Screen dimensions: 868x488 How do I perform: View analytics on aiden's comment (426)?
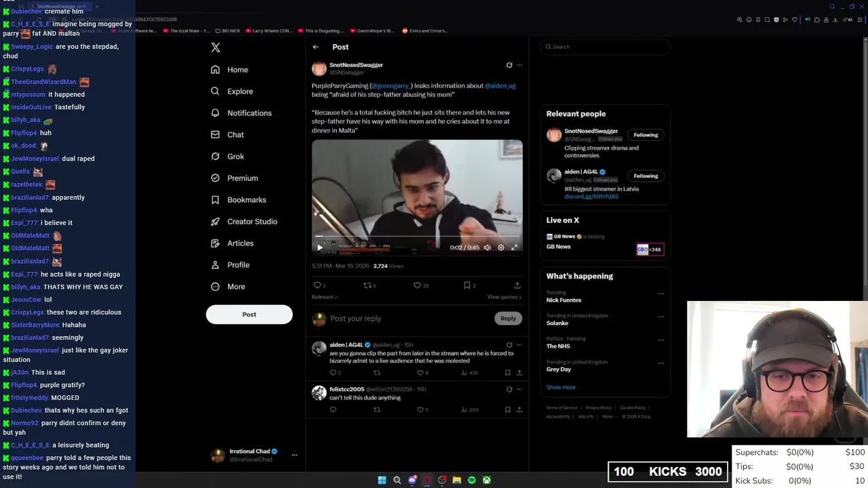pos(469,373)
